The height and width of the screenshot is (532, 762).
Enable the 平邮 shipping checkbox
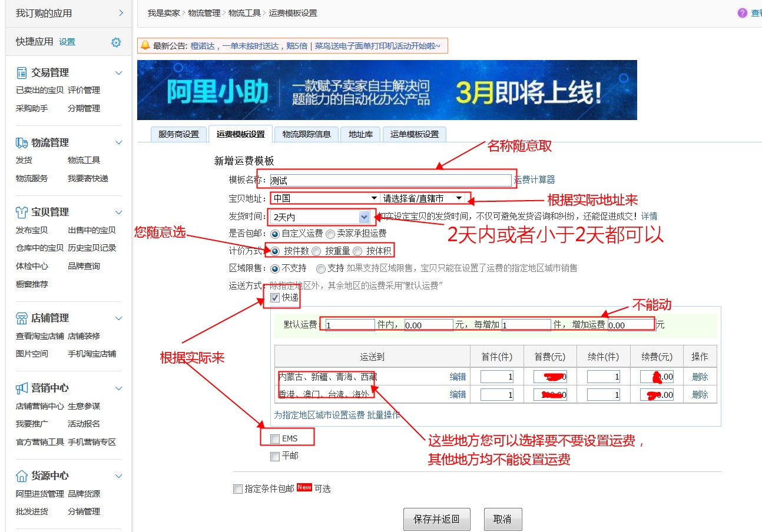(275, 457)
